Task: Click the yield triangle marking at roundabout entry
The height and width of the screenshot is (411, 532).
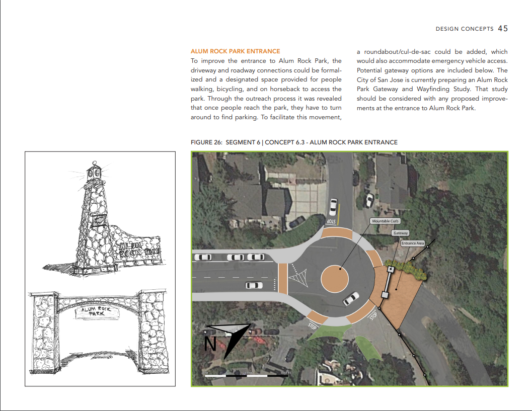Action: (x=298, y=279)
